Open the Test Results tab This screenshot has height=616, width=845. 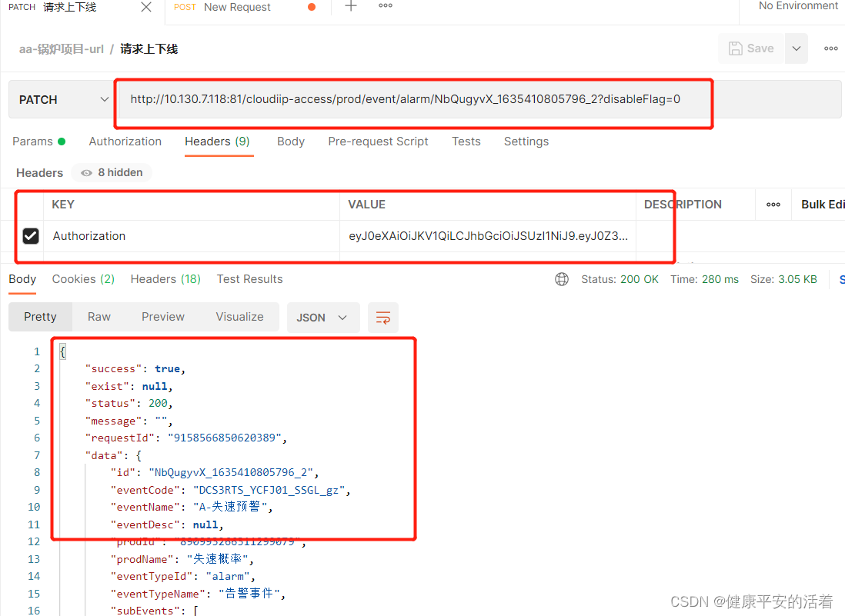tap(249, 279)
